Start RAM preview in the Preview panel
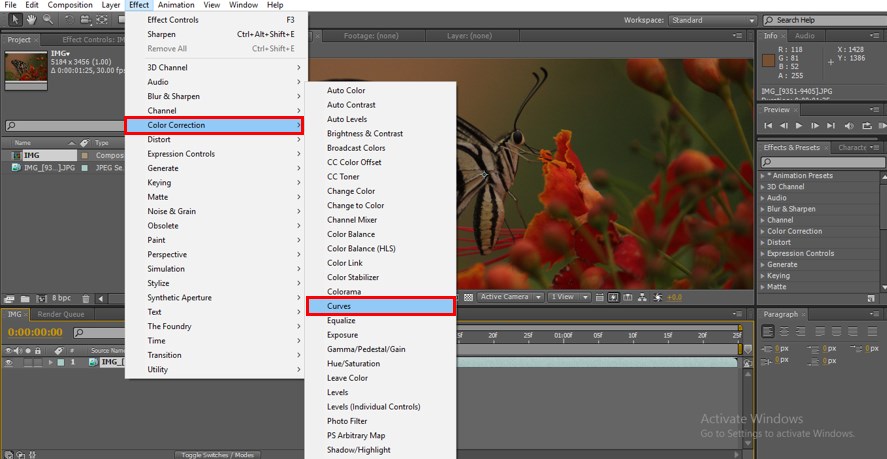 coord(882,126)
